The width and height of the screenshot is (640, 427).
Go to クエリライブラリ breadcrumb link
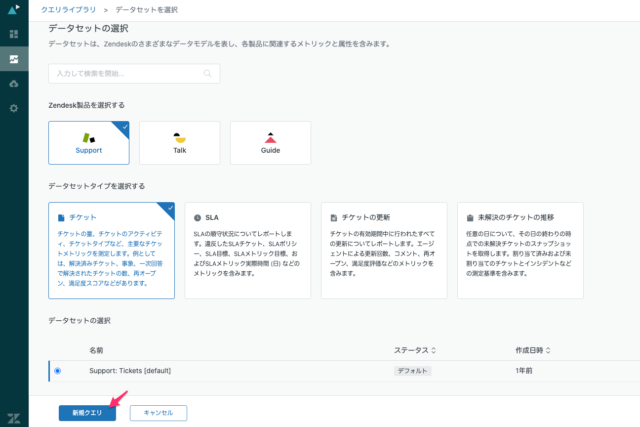[x=68, y=10]
